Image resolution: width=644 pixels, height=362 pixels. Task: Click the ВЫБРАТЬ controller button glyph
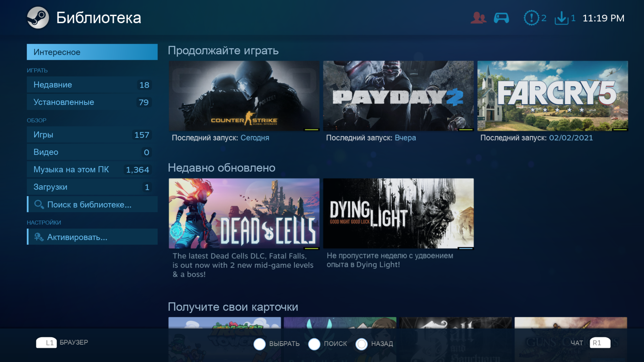tap(259, 344)
